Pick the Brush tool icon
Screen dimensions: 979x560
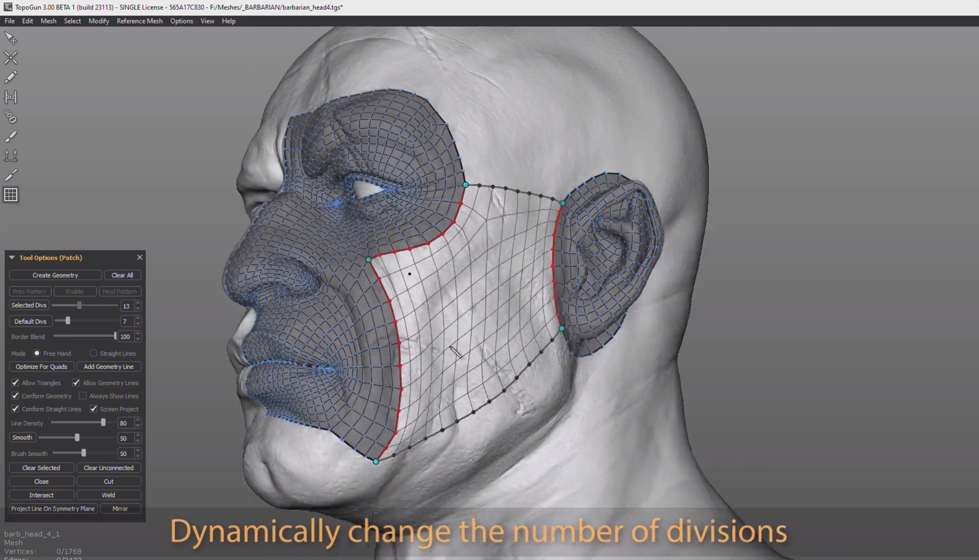11,136
